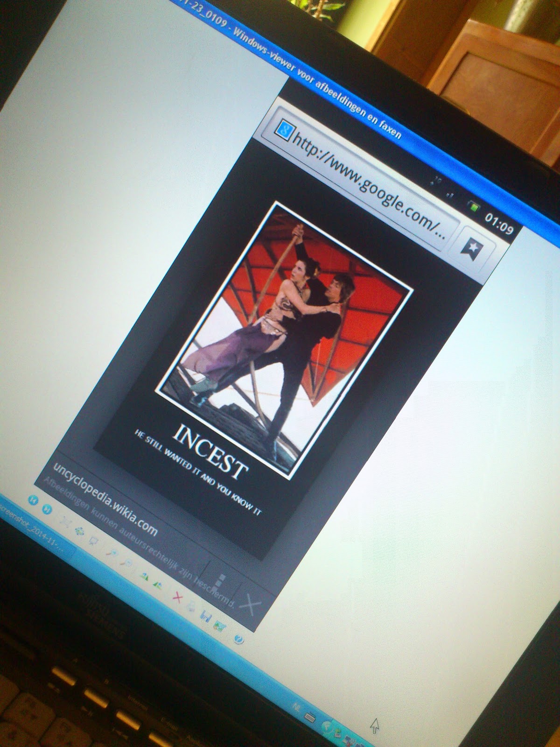Go to the next image in the viewer

click(x=47, y=508)
